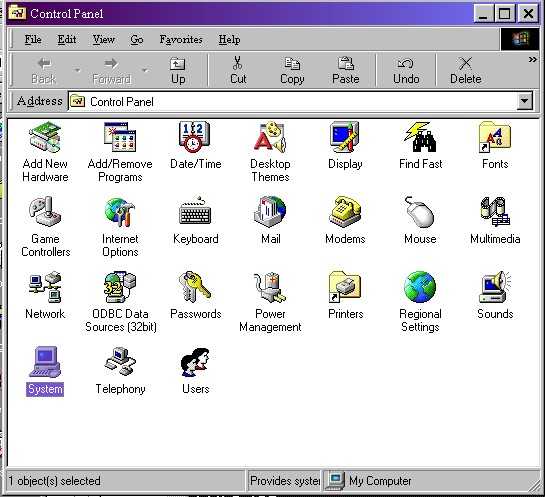Screen dimensions: 545x497
Task: Click the Copy toolbar button
Action: pyautogui.click(x=292, y=71)
